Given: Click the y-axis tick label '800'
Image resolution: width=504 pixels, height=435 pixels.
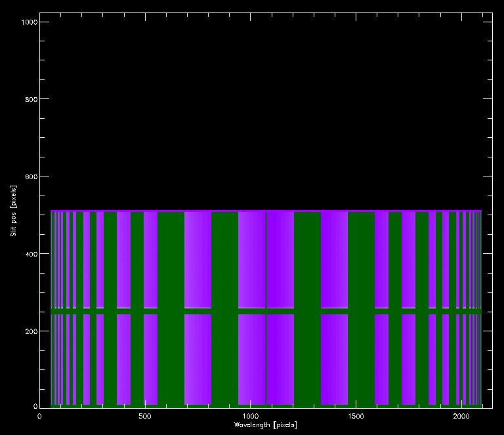Looking at the screenshot, I should pos(31,99).
